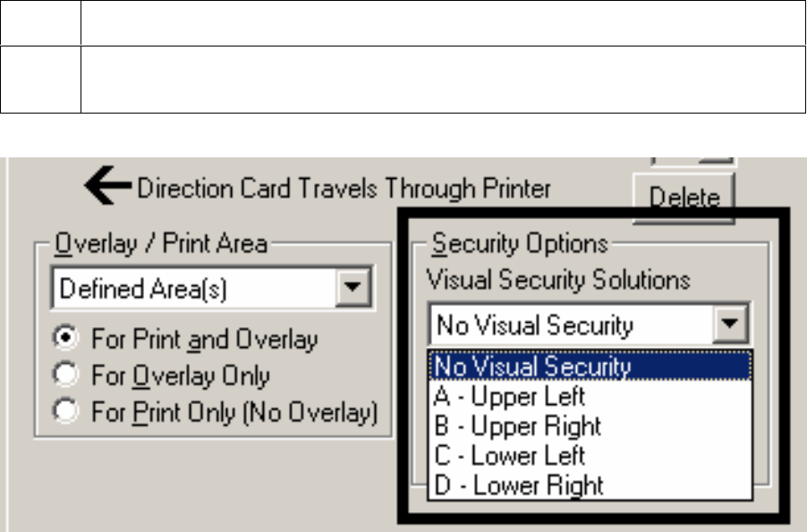Click the Security Options group label
The height and width of the screenshot is (532, 807).
point(520,243)
